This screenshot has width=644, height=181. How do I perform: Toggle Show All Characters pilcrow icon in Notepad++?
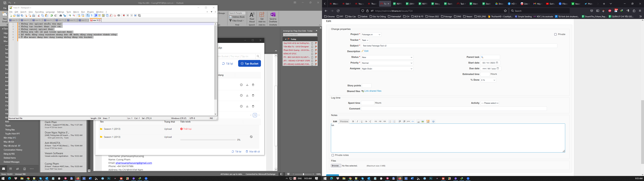tap(92, 15)
